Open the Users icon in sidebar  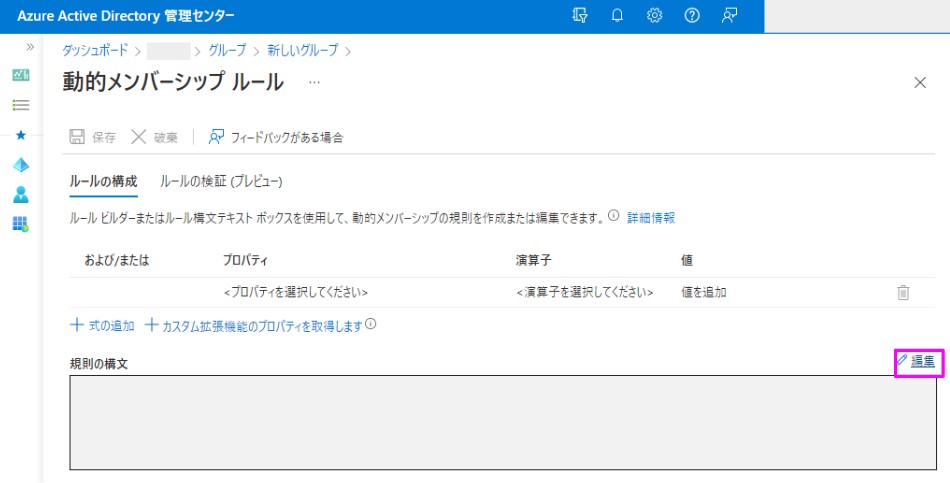point(20,194)
